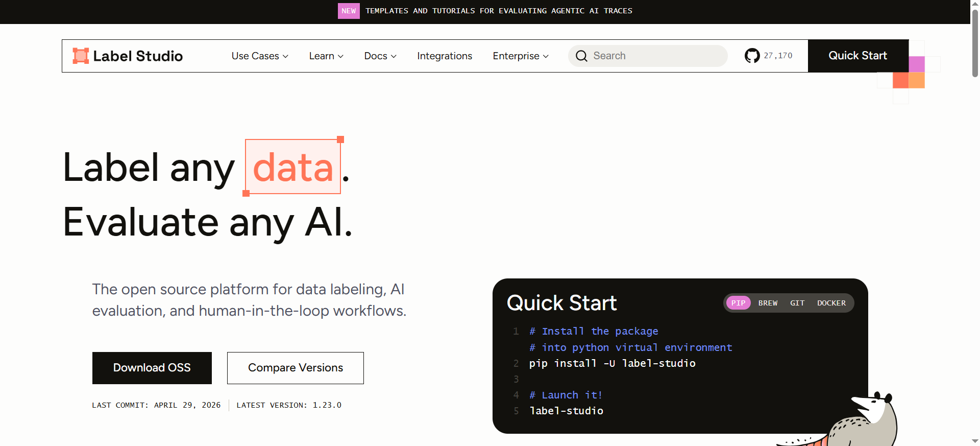Click the Last Commit: April 29, 2026 text
This screenshot has height=446, width=980.
(156, 405)
